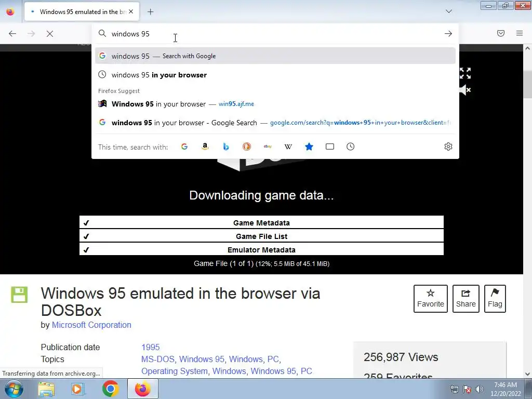Click the Favorite button
The width and height of the screenshot is (532, 399).
pyautogui.click(x=431, y=299)
